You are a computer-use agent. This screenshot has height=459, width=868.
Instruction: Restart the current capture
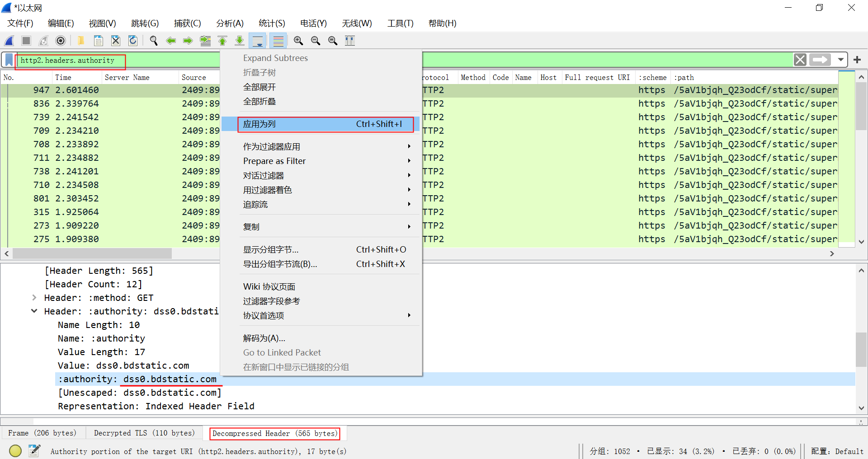pos(43,41)
